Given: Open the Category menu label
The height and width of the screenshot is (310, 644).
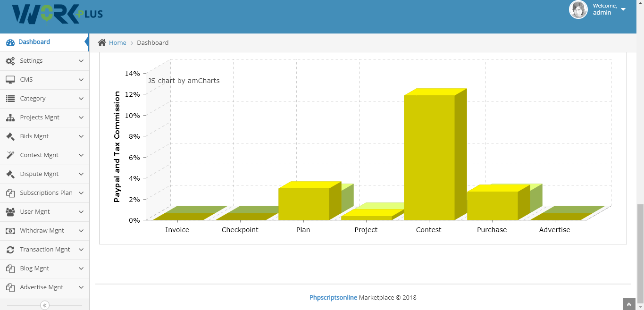Looking at the screenshot, I should (33, 99).
